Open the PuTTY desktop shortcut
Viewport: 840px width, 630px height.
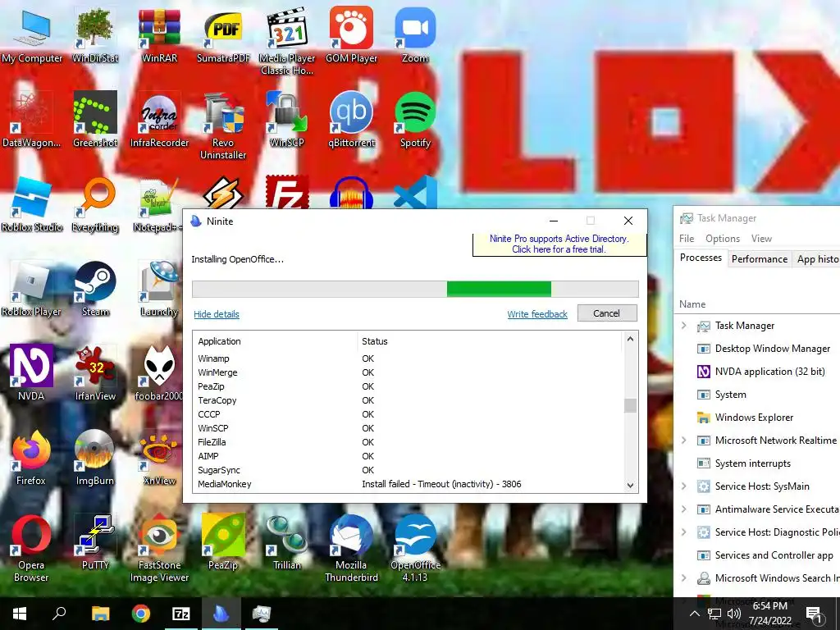(x=95, y=542)
